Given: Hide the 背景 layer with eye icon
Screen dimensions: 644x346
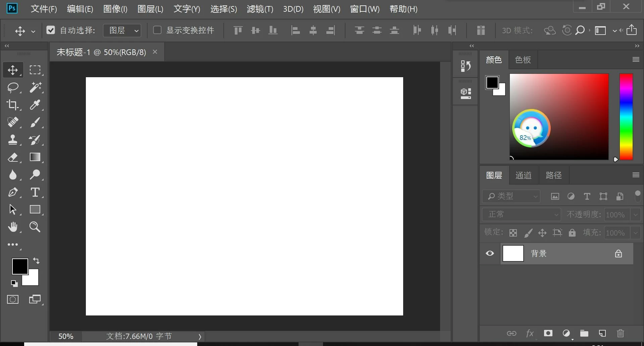Looking at the screenshot, I should tap(490, 253).
